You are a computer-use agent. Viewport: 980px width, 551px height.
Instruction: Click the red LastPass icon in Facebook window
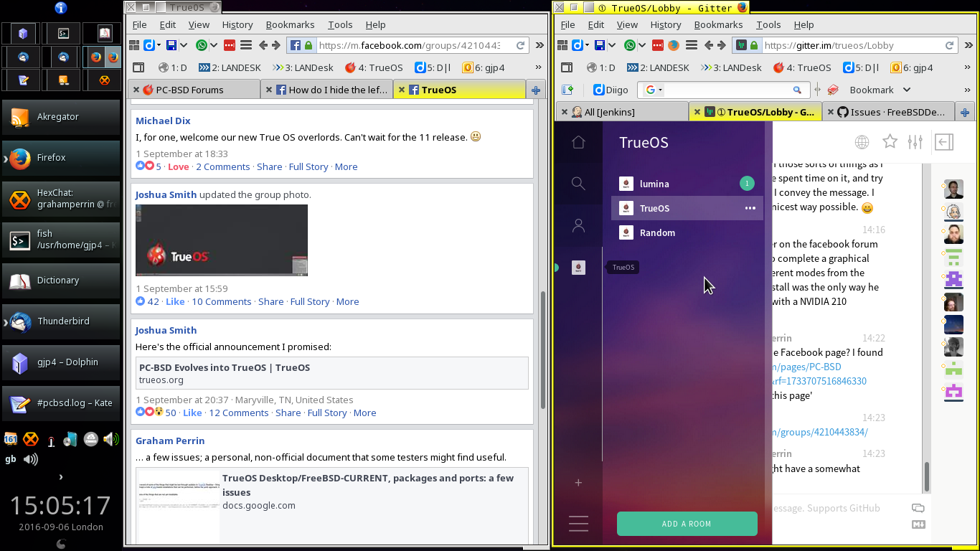[x=230, y=45]
